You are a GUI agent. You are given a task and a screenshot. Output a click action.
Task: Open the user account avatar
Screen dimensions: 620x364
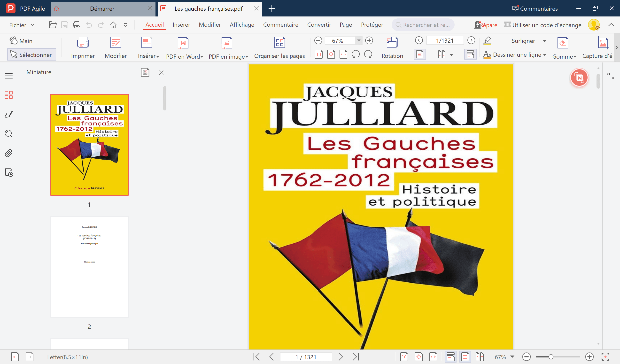tap(594, 25)
